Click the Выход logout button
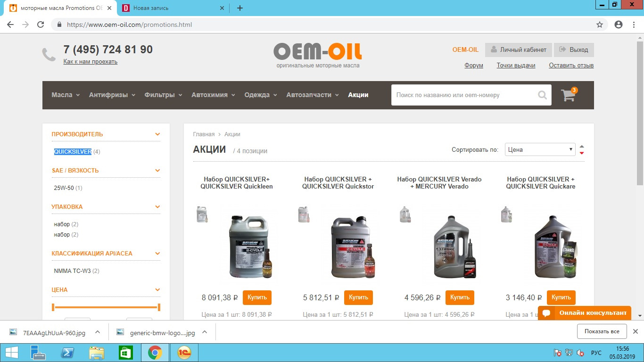644x362 pixels. (x=574, y=49)
